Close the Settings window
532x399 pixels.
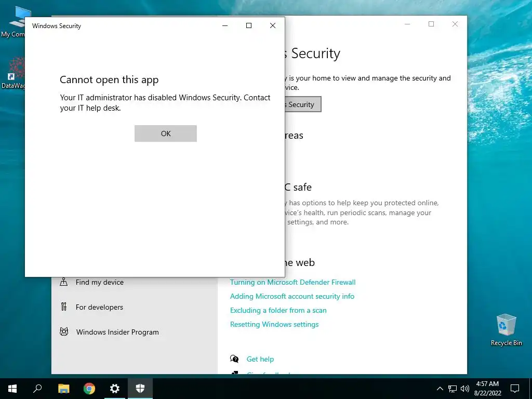tap(455, 24)
